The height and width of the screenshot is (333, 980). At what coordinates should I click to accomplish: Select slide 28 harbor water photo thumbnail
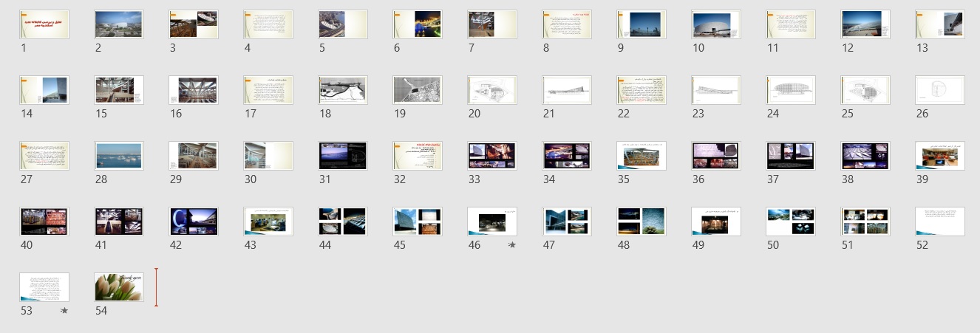pos(119,156)
